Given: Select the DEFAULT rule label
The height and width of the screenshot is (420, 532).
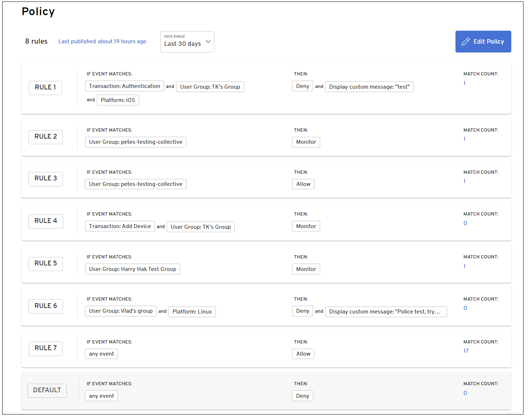Looking at the screenshot, I should pos(47,390).
